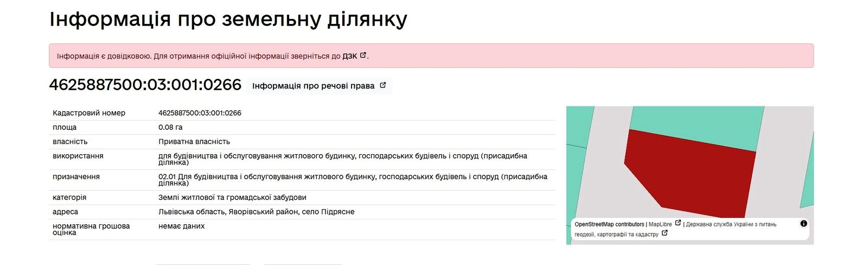Click external link icon after кадастру attribution
Image resolution: width=868 pixels, height=265 pixels.
[x=665, y=234]
